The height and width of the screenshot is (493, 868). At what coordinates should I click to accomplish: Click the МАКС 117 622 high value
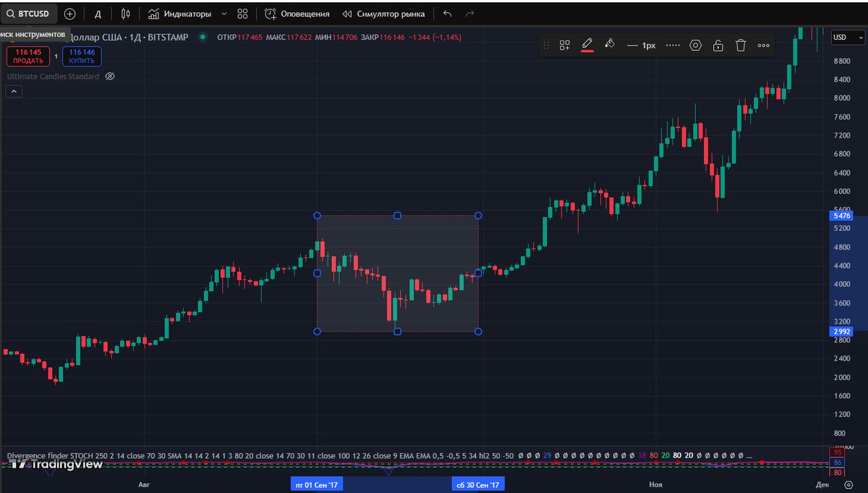(x=289, y=37)
